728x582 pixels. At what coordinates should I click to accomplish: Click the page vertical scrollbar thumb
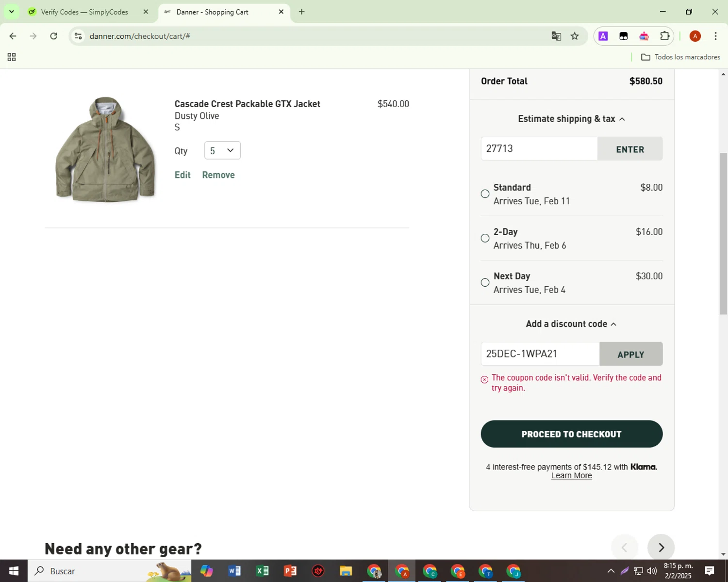pos(723,234)
